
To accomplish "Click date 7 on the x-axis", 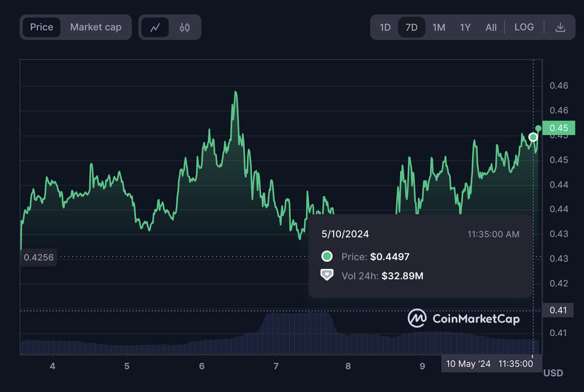I will pyautogui.click(x=276, y=366).
